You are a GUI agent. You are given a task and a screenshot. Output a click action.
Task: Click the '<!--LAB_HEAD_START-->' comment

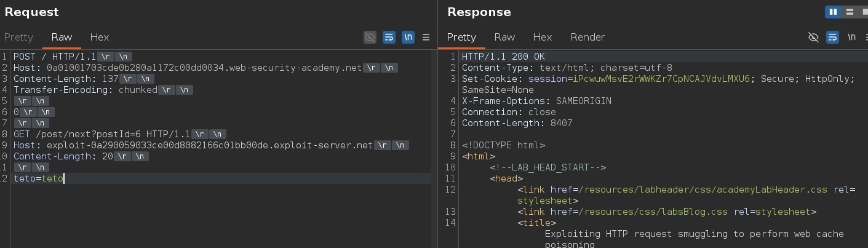point(548,167)
